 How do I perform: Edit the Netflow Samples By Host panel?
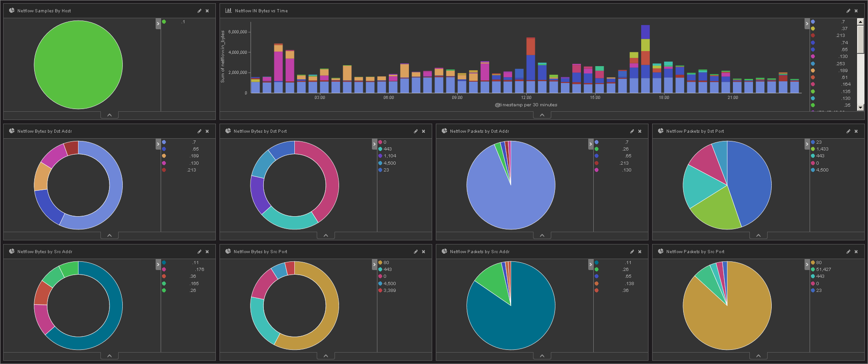pyautogui.click(x=199, y=11)
